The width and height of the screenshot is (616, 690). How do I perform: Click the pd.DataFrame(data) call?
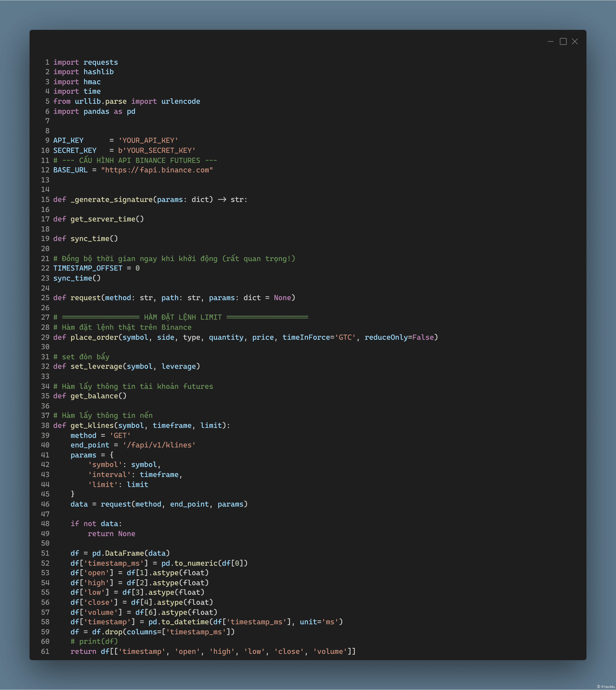coord(131,553)
